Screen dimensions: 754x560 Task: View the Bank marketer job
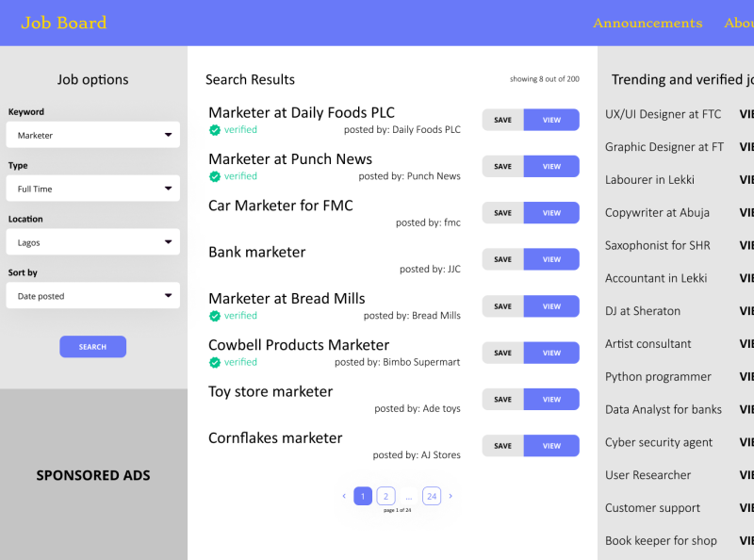point(551,259)
